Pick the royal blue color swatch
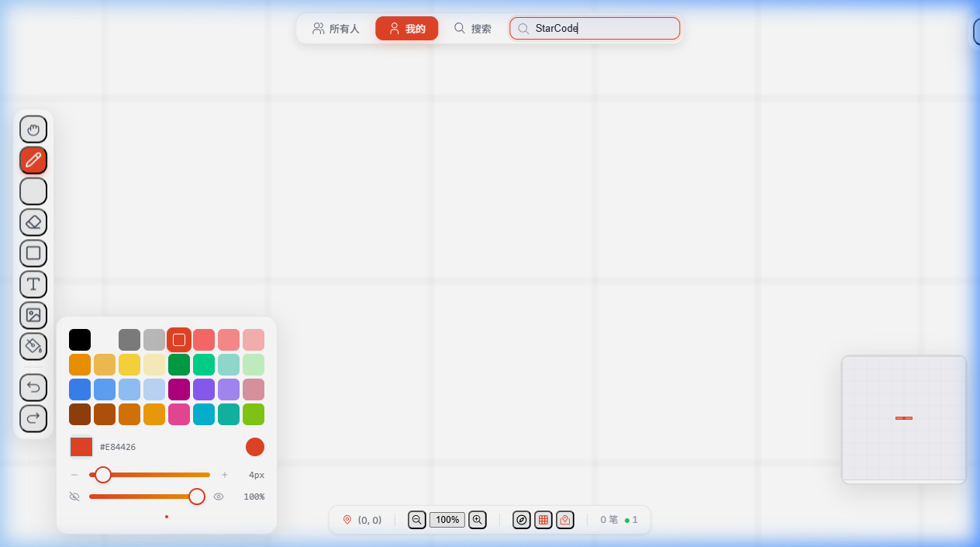The height and width of the screenshot is (547, 980). (x=80, y=389)
